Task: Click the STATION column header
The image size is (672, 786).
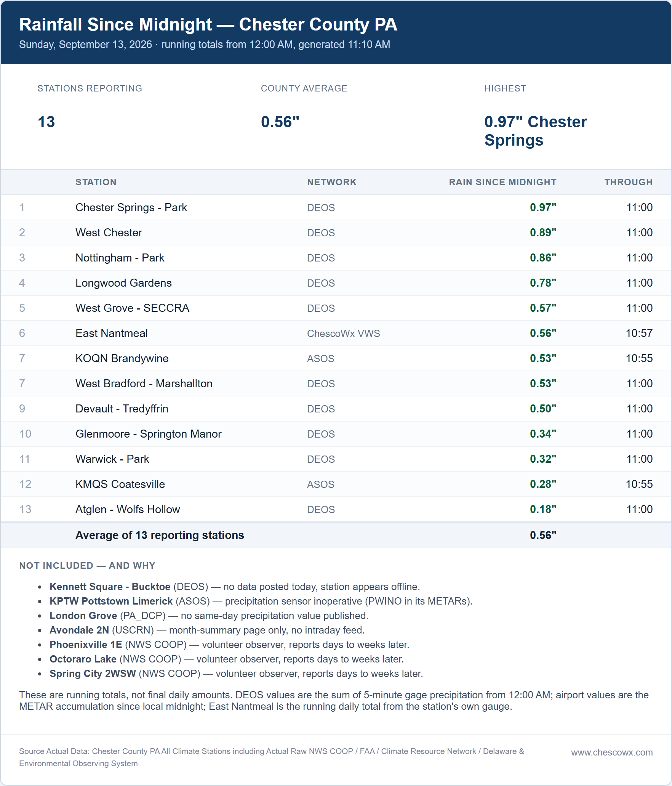Action: (x=96, y=182)
